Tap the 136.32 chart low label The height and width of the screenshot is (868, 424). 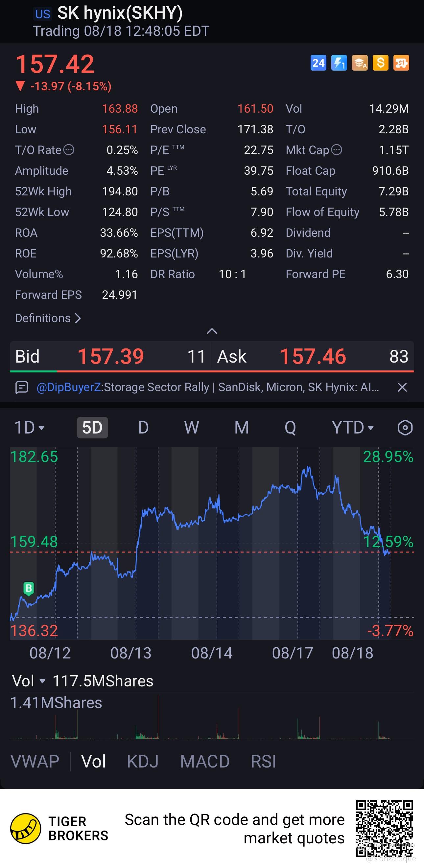coord(34,631)
